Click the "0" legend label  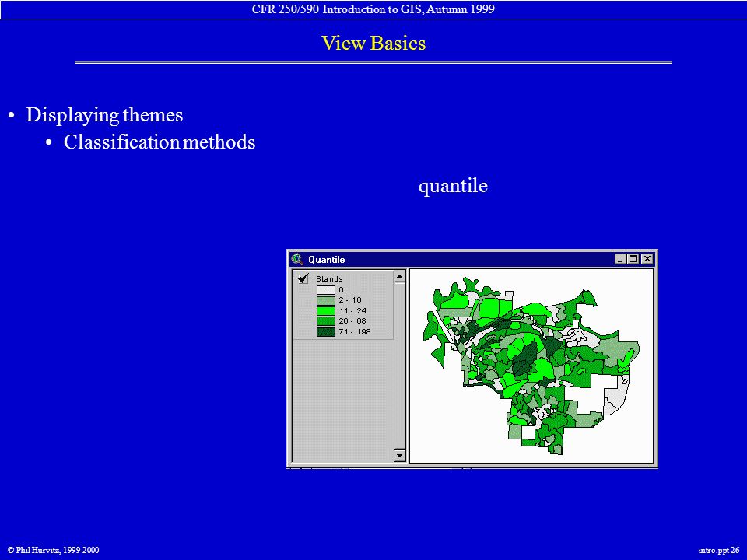coord(341,289)
